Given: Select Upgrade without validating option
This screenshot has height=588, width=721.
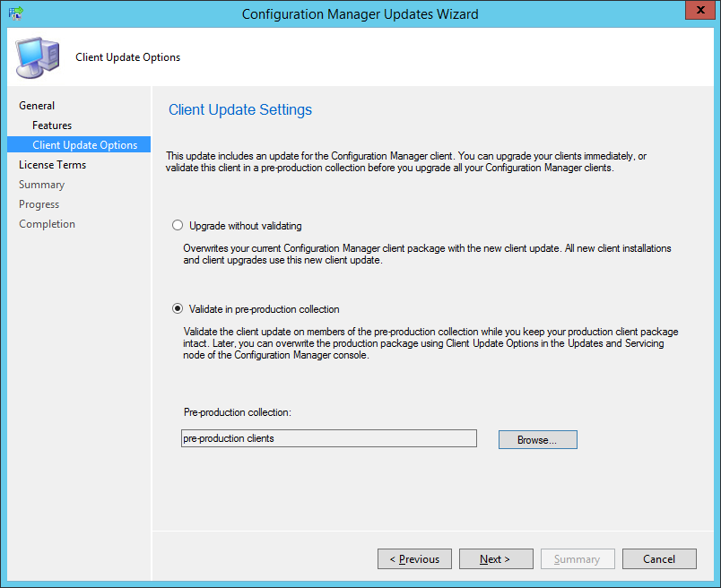Looking at the screenshot, I should point(178,225).
